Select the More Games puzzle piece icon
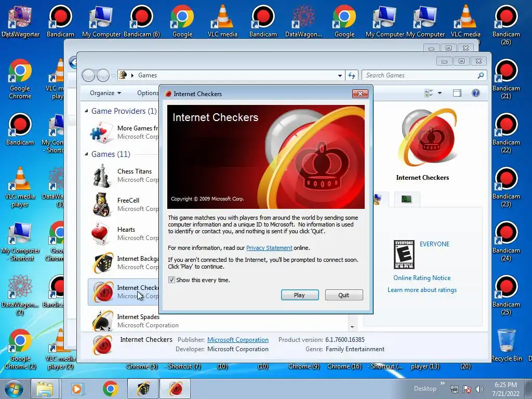The image size is (532, 399). [x=102, y=132]
